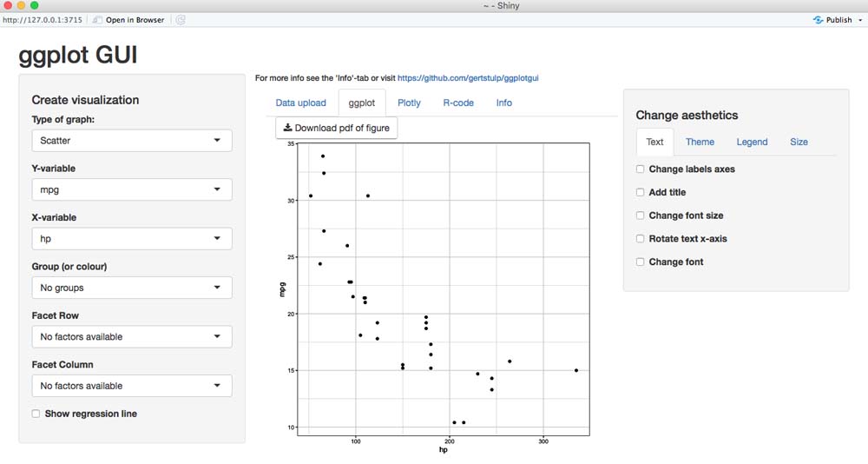Open the R-code tab

click(458, 103)
